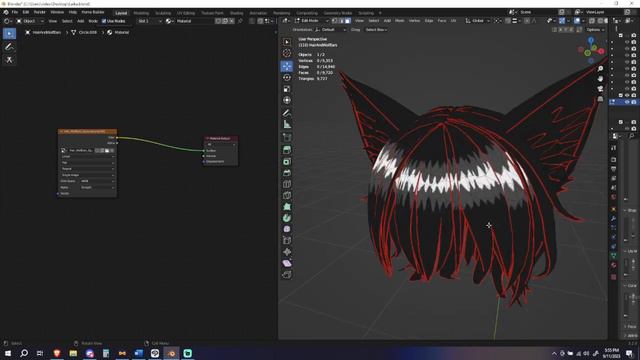Click the viewport zoom magnifier icon
Viewport: 640px width, 360px height.
[x=600, y=69]
